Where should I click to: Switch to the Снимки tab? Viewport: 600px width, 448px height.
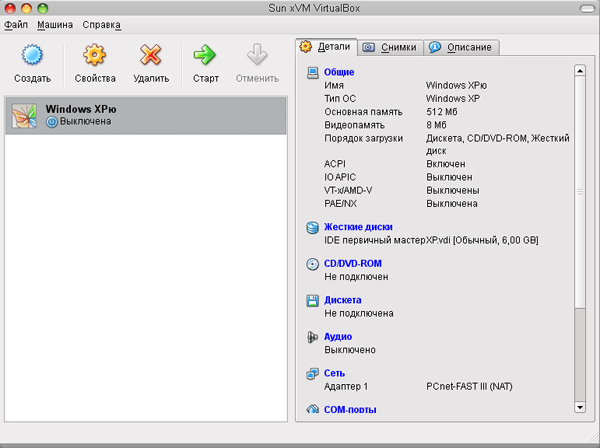pos(390,47)
